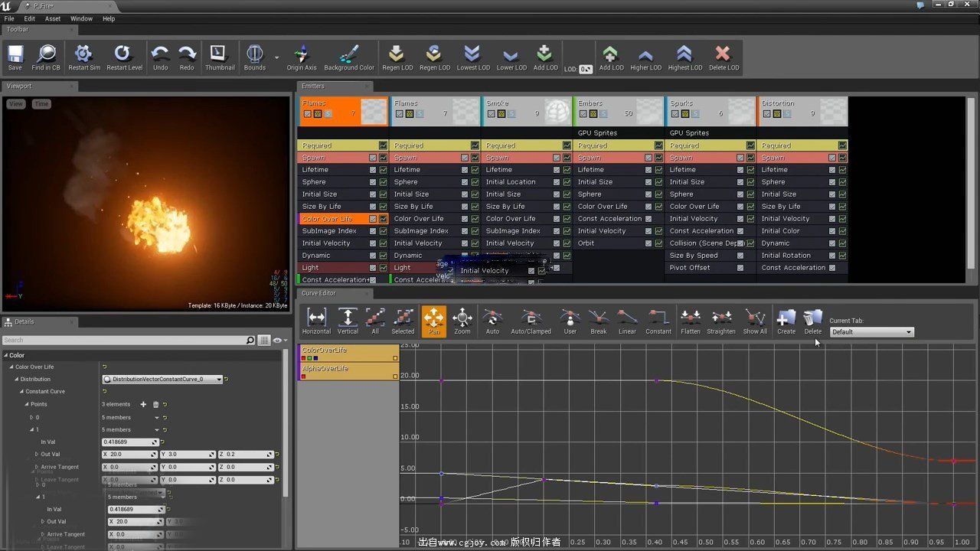980x551 pixels.
Task: Open the Help menu
Action: pos(109,18)
